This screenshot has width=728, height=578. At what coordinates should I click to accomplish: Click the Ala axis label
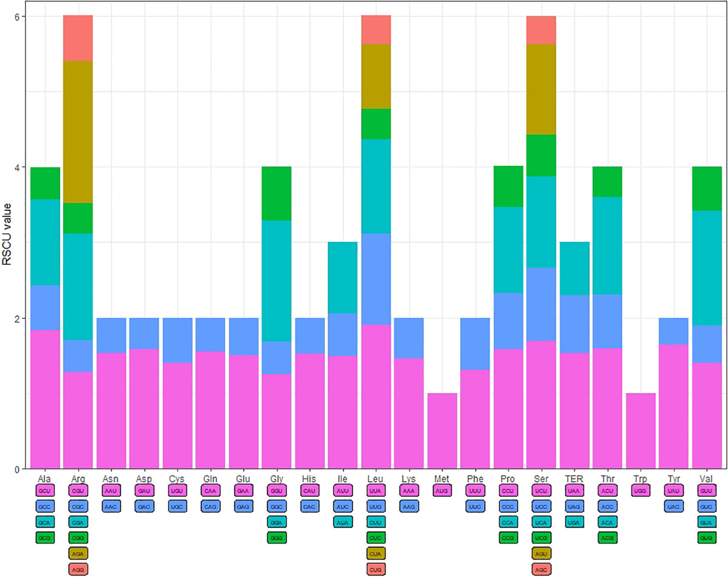[x=45, y=479]
